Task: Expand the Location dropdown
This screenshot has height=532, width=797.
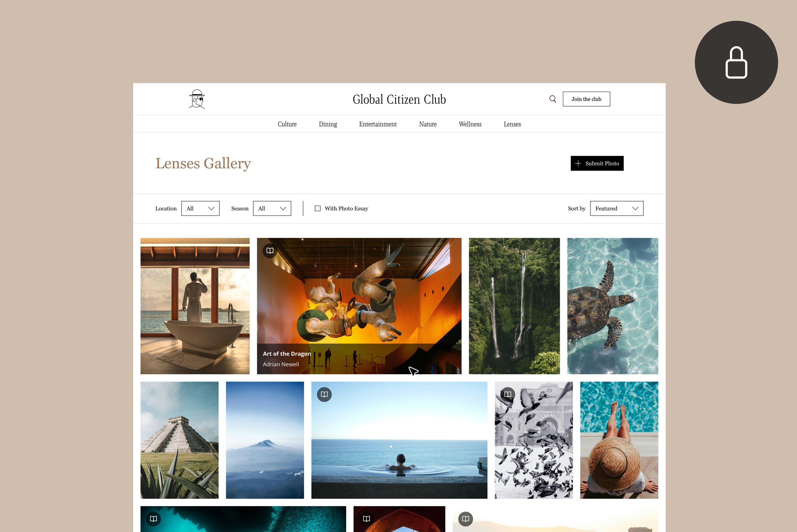Action: pos(200,208)
